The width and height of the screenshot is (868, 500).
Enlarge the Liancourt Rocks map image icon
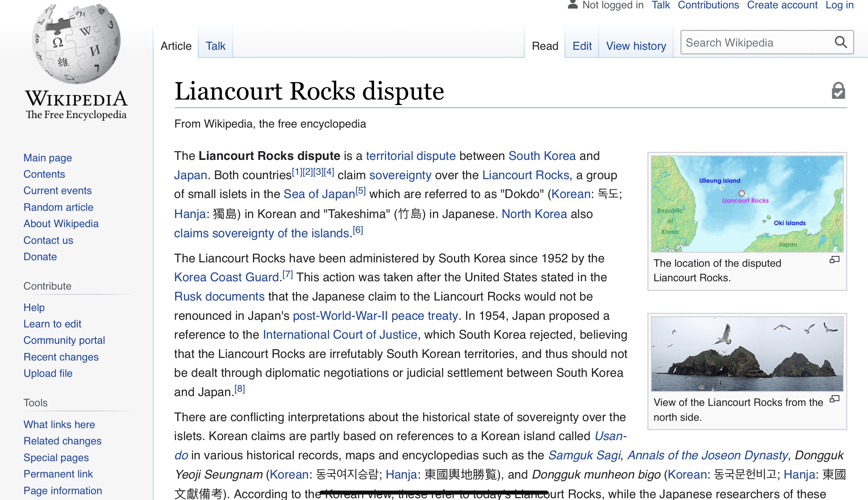834,260
